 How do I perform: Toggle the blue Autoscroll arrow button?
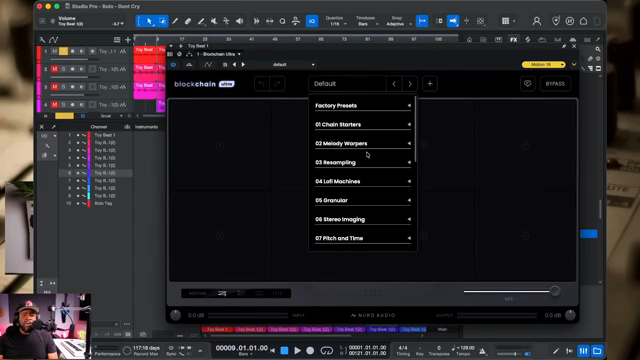coord(453,21)
